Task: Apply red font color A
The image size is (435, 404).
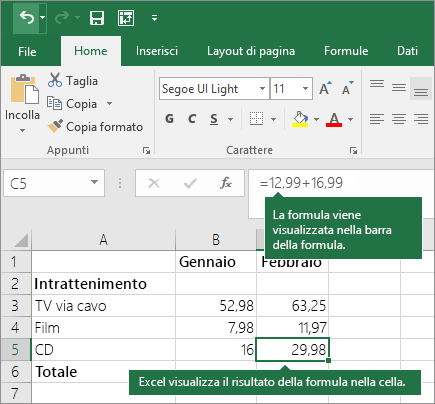Action: pyautogui.click(x=334, y=119)
